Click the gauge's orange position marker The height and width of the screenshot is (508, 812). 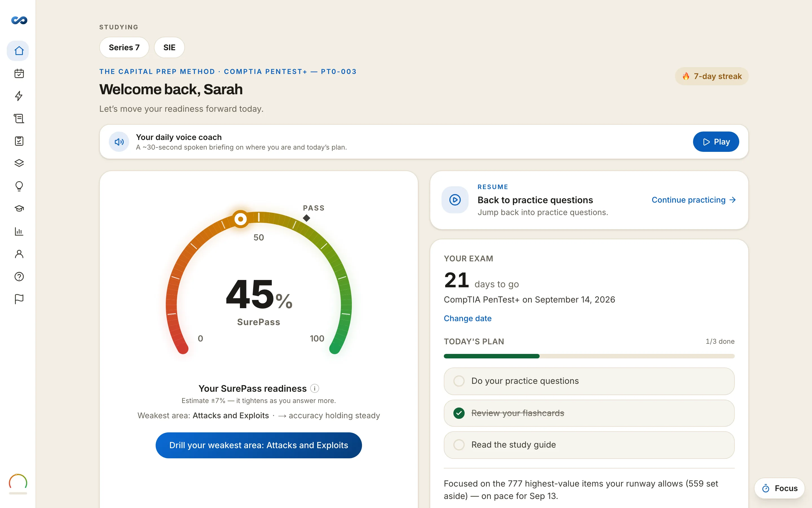[240, 219]
